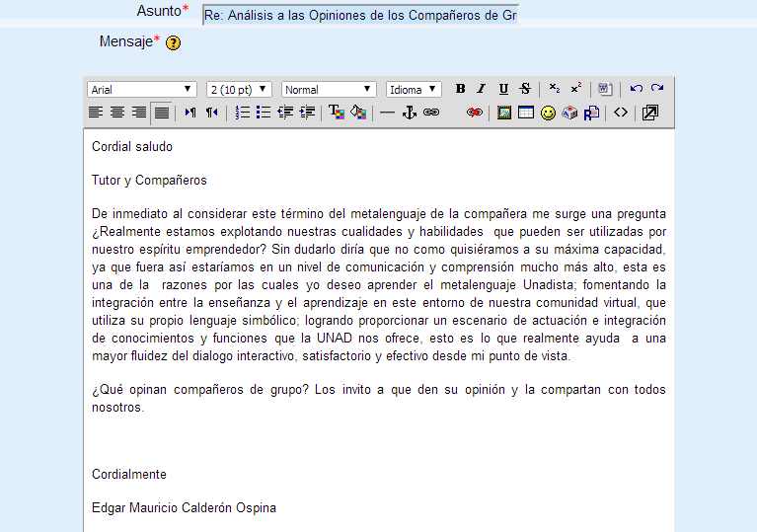Expand the Normal paragraph style dropdown
This screenshot has width=757, height=532.
(x=329, y=90)
